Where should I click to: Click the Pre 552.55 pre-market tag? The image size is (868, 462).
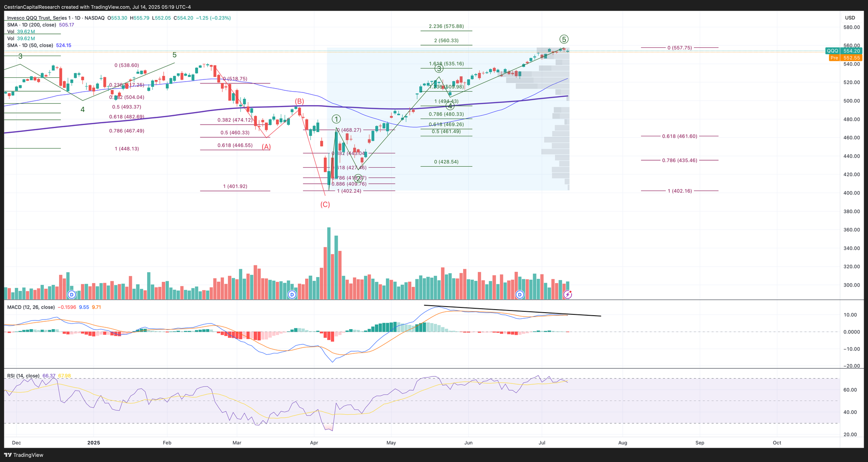845,58
